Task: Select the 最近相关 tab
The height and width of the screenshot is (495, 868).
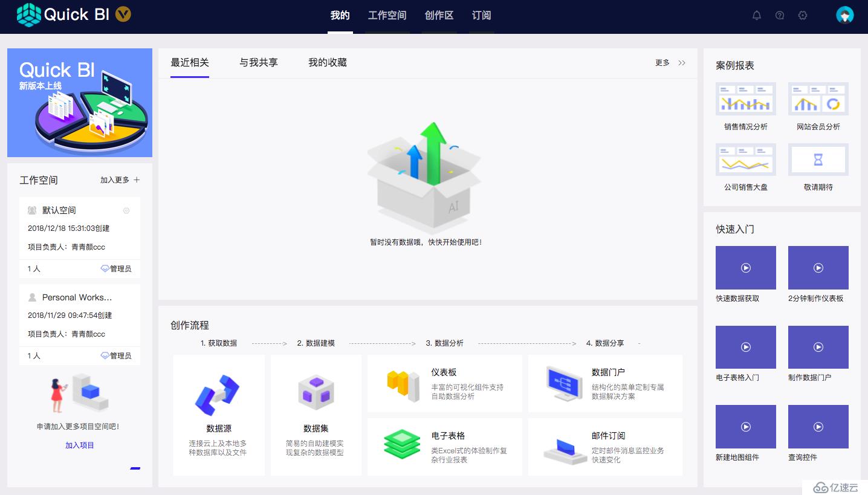Action: tap(190, 63)
